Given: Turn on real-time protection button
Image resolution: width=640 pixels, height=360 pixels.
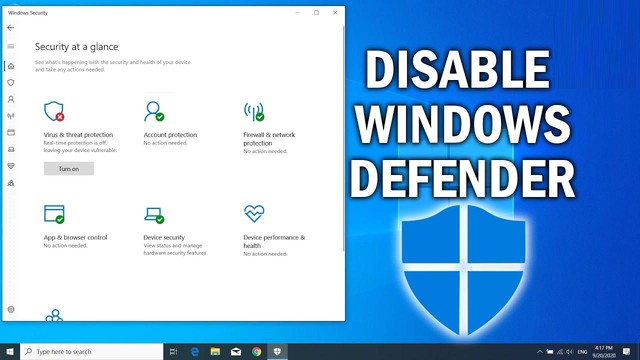Looking at the screenshot, I should 69,169.
